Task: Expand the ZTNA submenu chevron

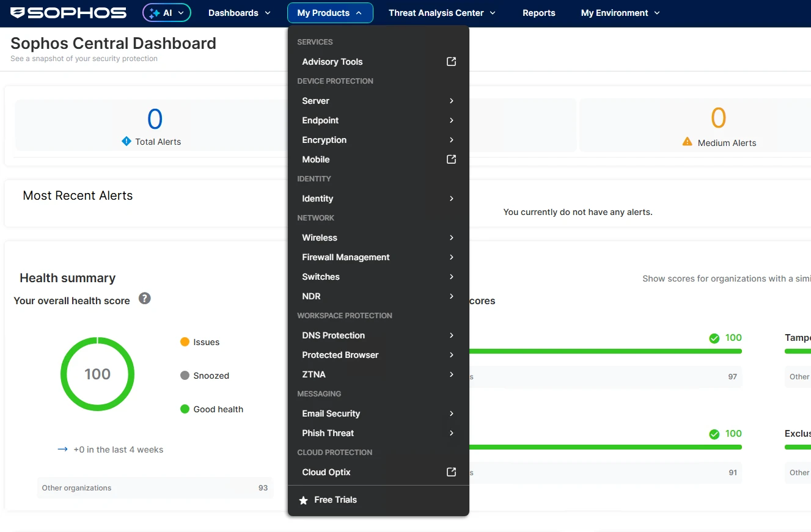Action: tap(452, 374)
